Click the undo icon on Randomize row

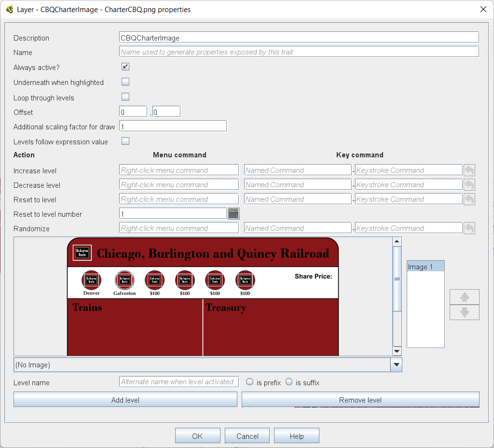(x=469, y=228)
